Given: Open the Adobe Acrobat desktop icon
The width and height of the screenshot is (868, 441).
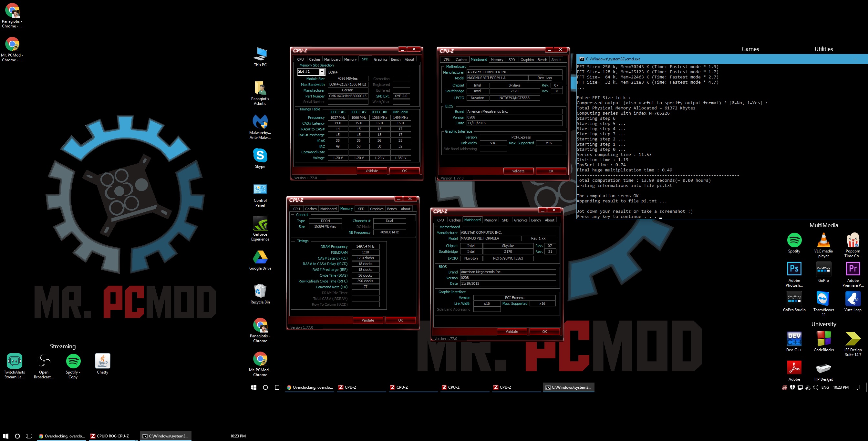Looking at the screenshot, I should coord(794,371).
